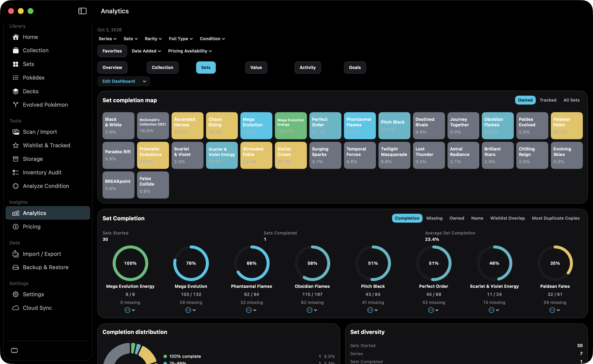Open Pokédex list icon
The height and width of the screenshot is (364, 593).
pyautogui.click(x=16, y=77)
